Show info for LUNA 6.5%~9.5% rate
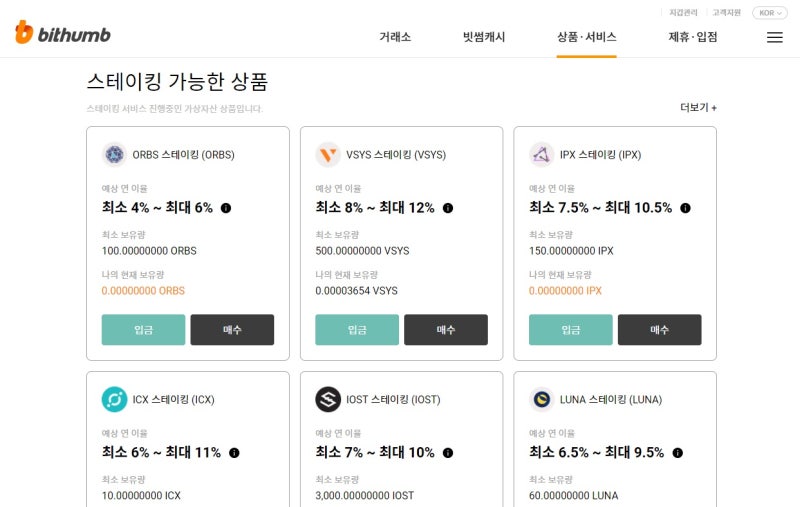Viewport: 800px width, 507px height. [678, 453]
